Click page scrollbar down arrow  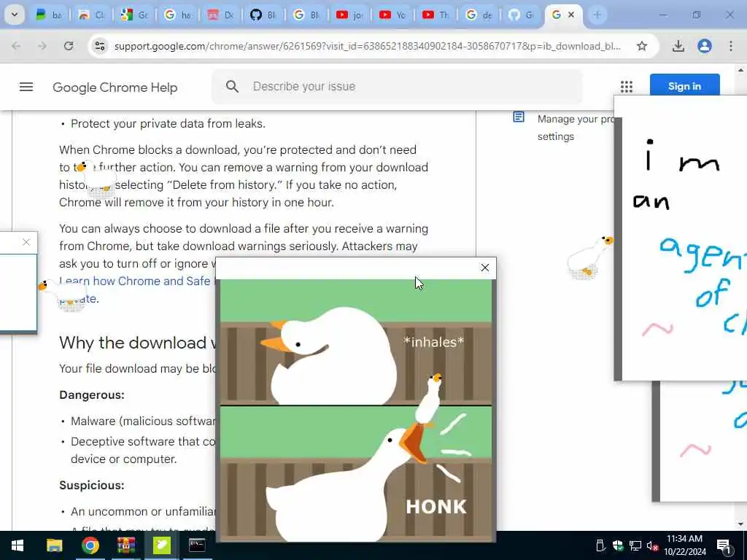(741, 524)
